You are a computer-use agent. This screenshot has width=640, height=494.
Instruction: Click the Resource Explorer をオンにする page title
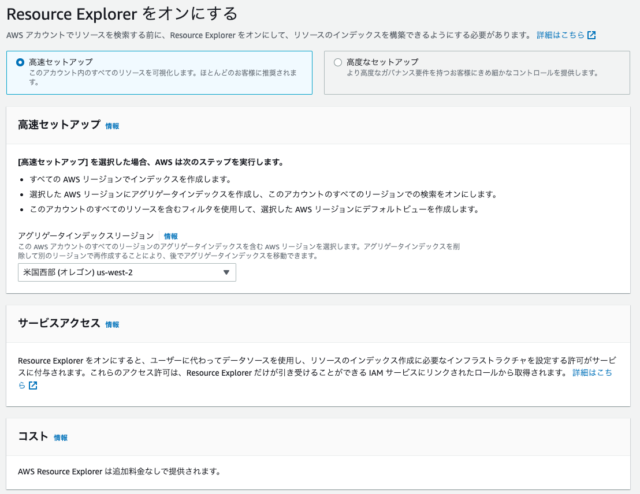pos(122,14)
